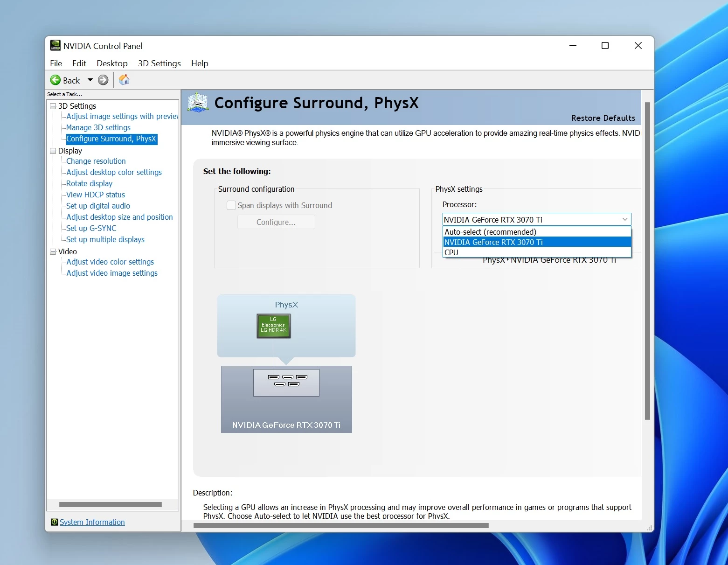The width and height of the screenshot is (728, 565).
Task: Select the LG HDR 4K monitor thumbnail
Action: click(x=274, y=326)
